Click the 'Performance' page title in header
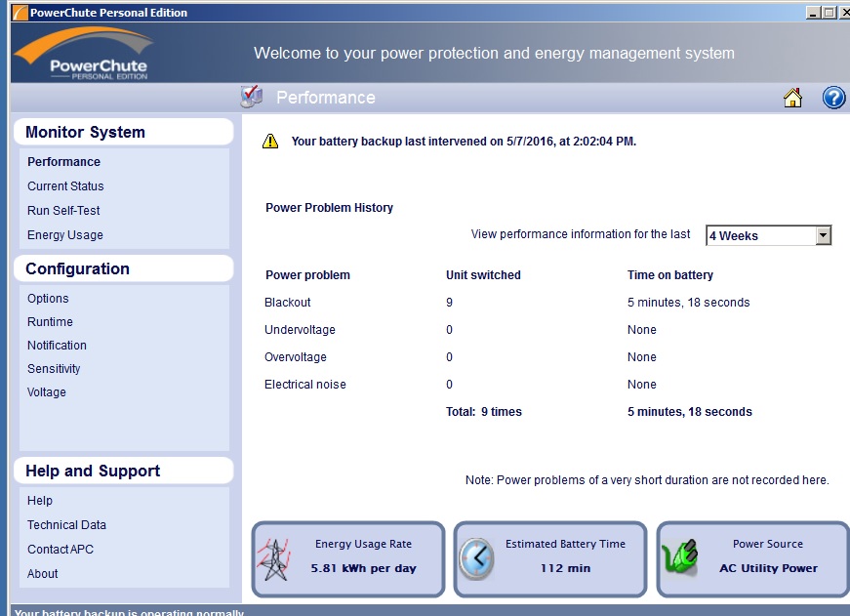The width and height of the screenshot is (850, 616). click(x=326, y=98)
